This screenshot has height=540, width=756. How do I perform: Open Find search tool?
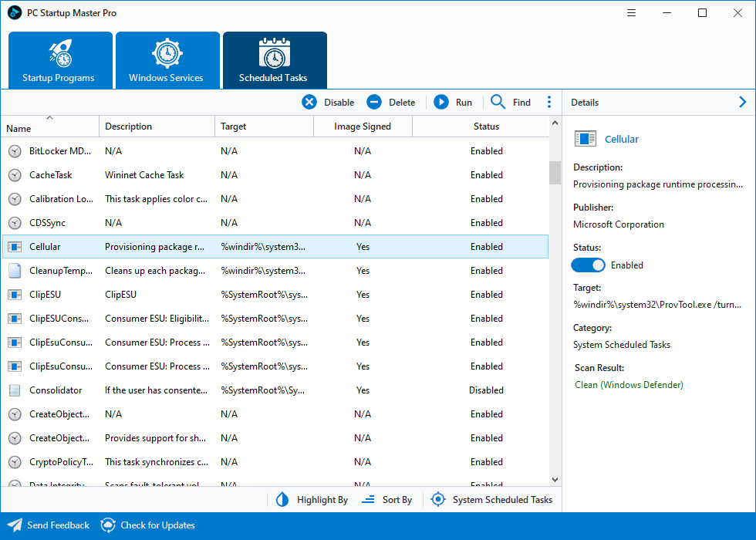[498, 102]
